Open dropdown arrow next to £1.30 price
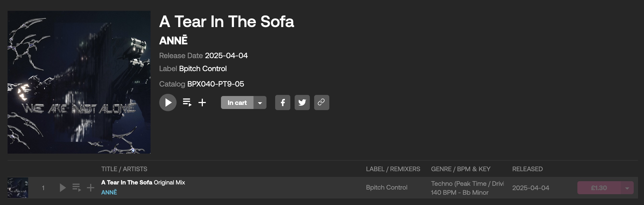Image resolution: width=644 pixels, height=205 pixels. (x=627, y=188)
